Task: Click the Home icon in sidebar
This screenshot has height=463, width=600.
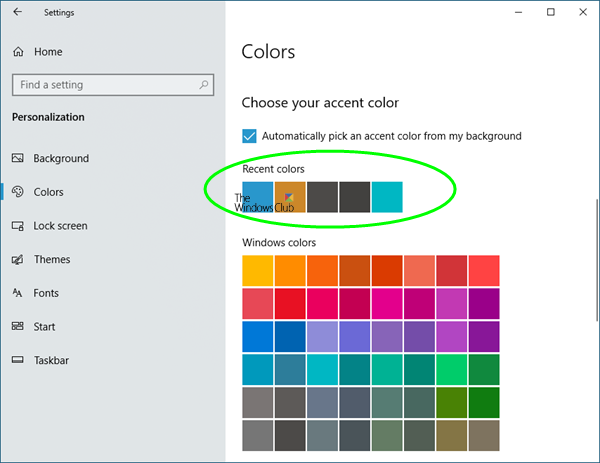Action: 18,52
